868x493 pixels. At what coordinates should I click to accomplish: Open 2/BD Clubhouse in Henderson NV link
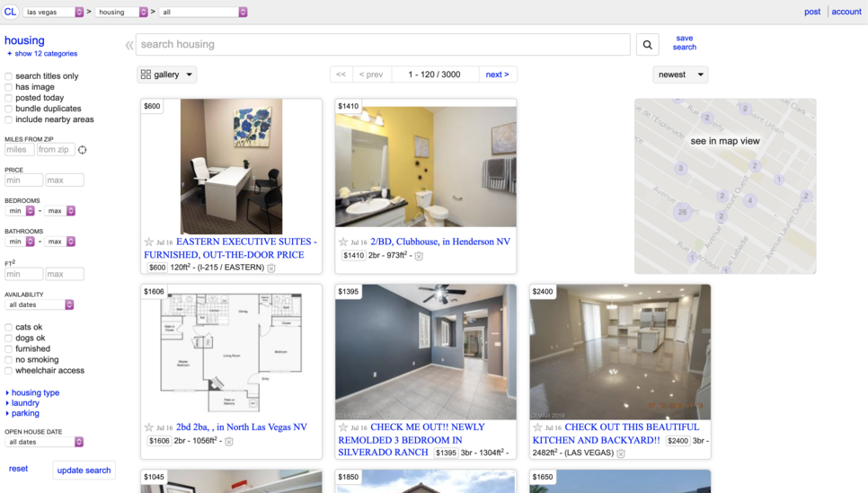(x=440, y=242)
